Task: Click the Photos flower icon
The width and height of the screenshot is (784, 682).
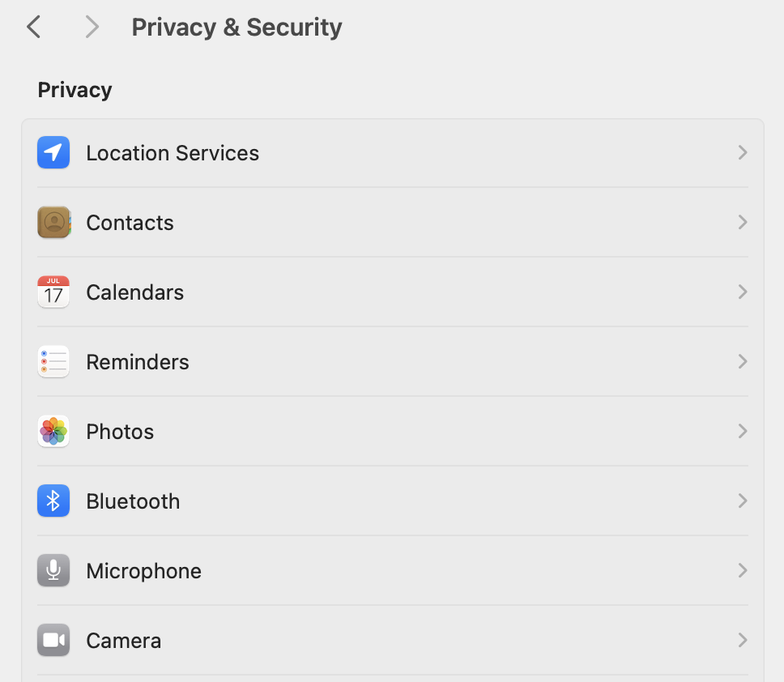Action: (x=53, y=431)
